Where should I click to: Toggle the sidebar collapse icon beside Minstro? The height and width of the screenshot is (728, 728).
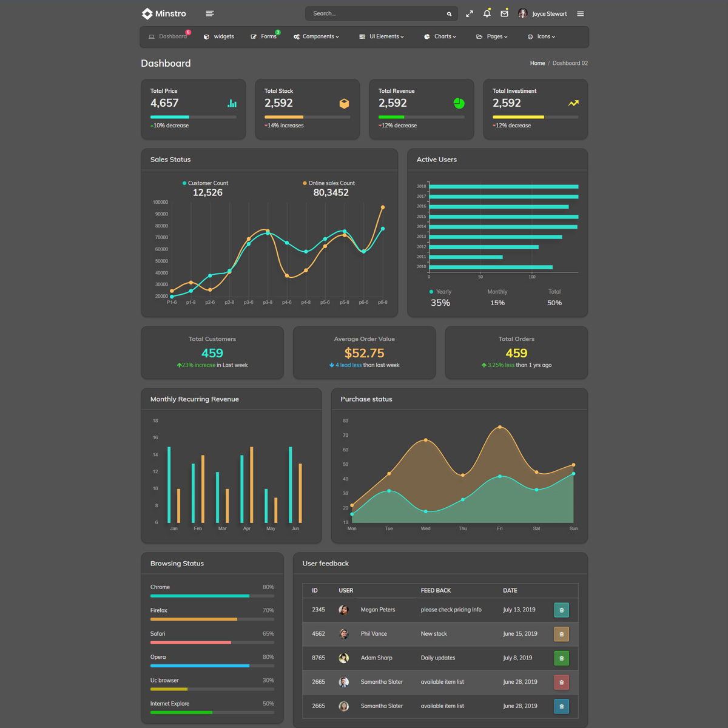click(x=209, y=13)
